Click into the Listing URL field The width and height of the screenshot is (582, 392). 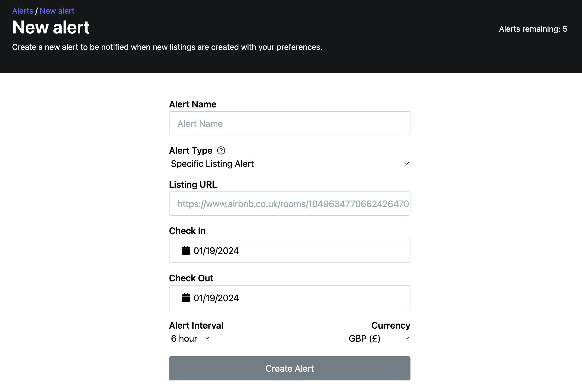pos(290,204)
